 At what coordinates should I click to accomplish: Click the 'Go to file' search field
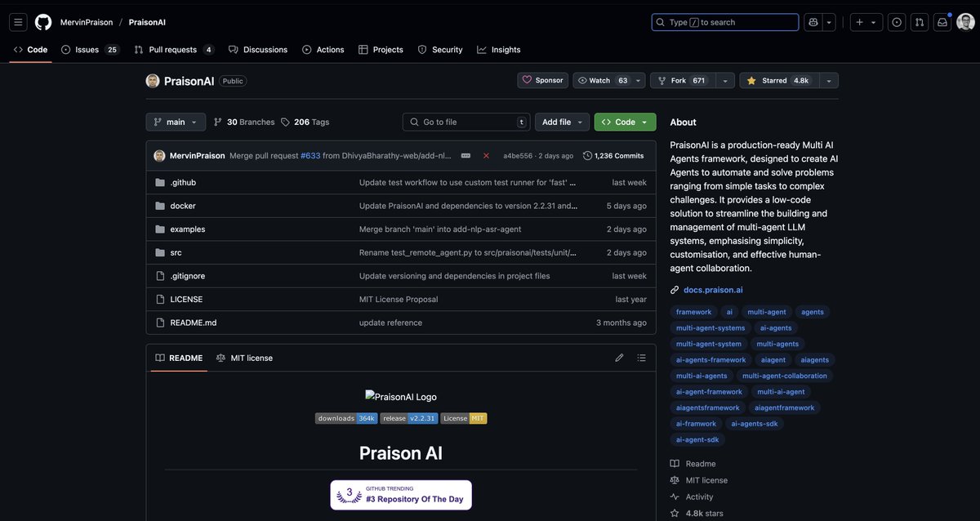[466, 122]
